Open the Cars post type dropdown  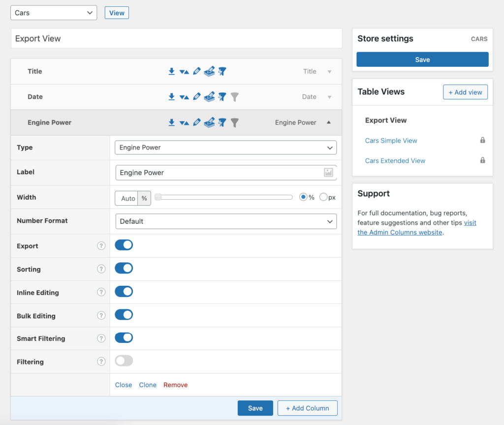pos(53,12)
